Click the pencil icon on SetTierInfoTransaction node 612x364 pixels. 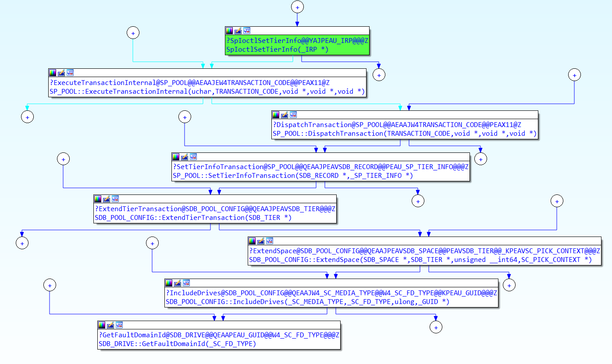click(x=185, y=157)
